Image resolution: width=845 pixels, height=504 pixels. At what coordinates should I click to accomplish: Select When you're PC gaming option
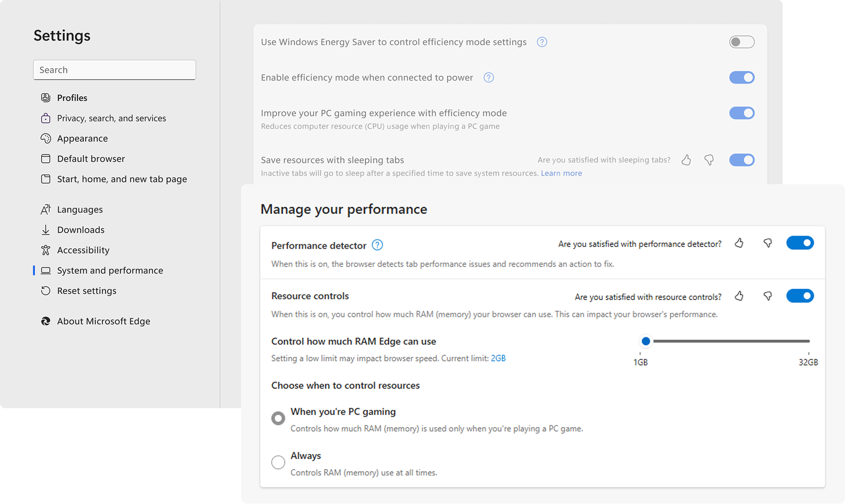[278, 418]
